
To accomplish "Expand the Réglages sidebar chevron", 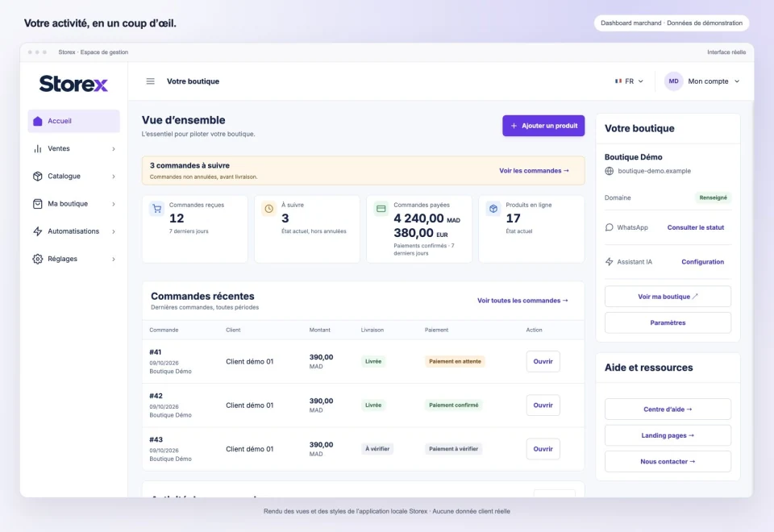I will coord(114,260).
